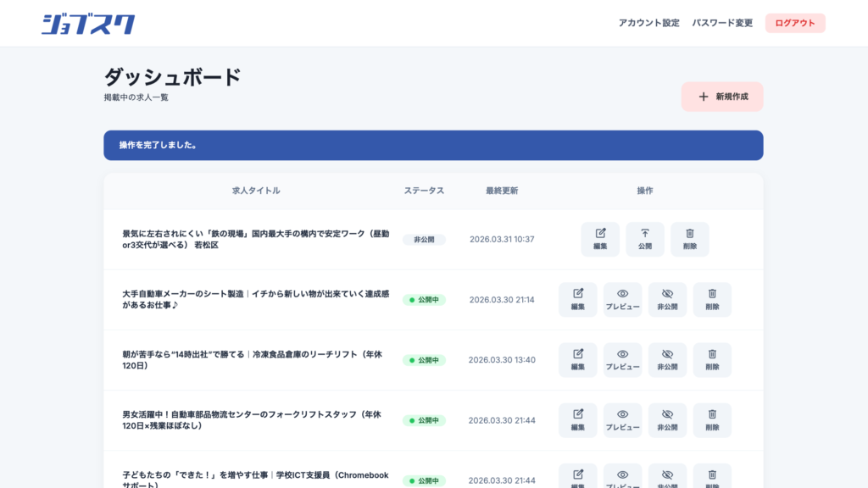Delete the 冷凍食品倉庫 job posting
868x488 pixels.
(712, 359)
